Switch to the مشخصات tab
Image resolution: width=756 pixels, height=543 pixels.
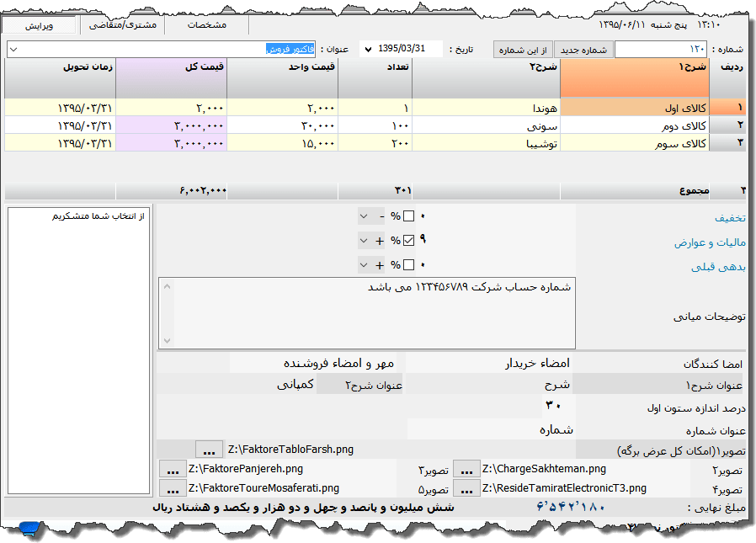coord(206,25)
